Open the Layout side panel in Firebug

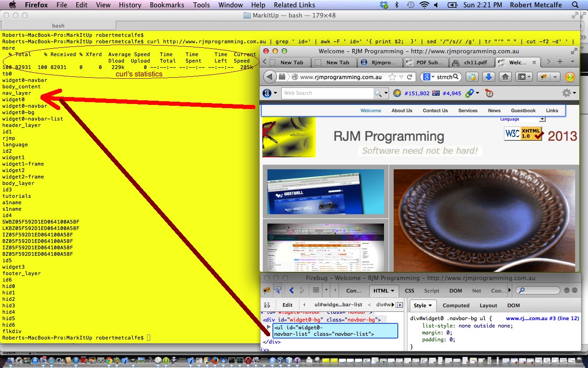point(488,305)
